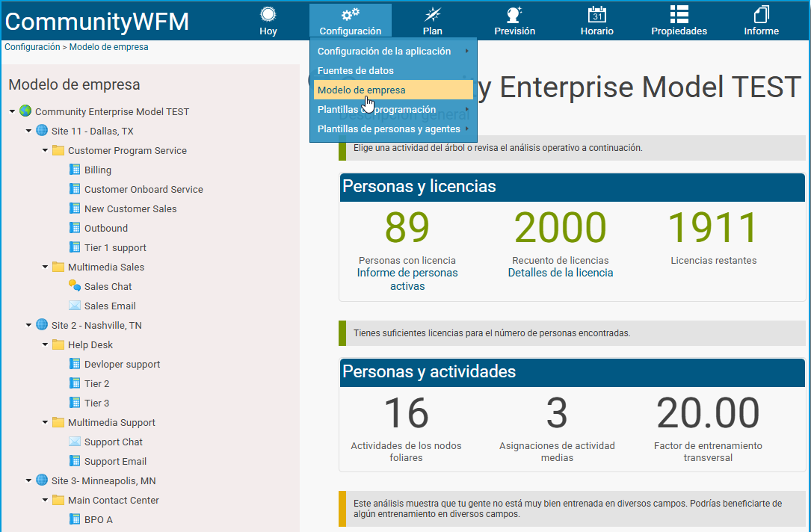Click the Tier 1 support activity icon
The height and width of the screenshot is (532, 811).
pyautogui.click(x=75, y=247)
